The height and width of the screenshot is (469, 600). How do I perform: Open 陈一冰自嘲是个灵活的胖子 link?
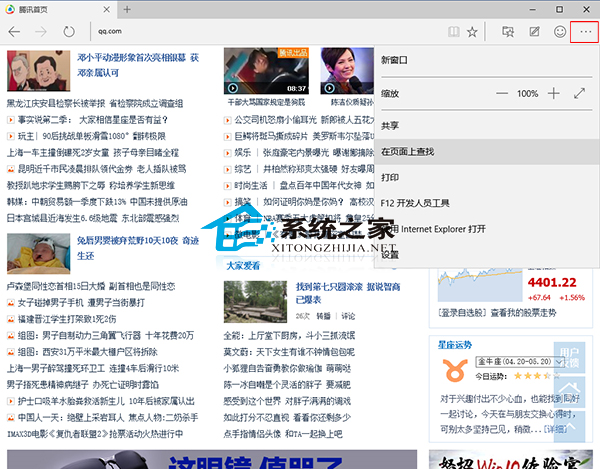pos(287,384)
